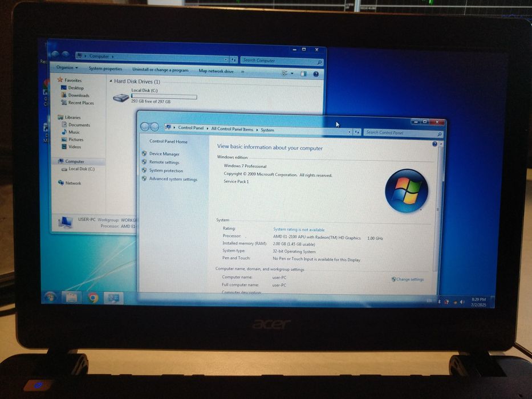Click the Local Disk capacity bar
The image size is (532, 399).
pyautogui.click(x=164, y=97)
